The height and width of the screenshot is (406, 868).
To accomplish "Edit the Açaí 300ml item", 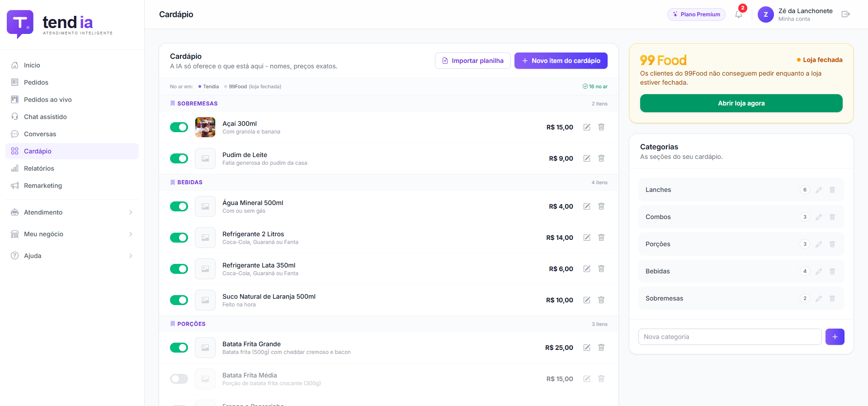I will pos(587,127).
